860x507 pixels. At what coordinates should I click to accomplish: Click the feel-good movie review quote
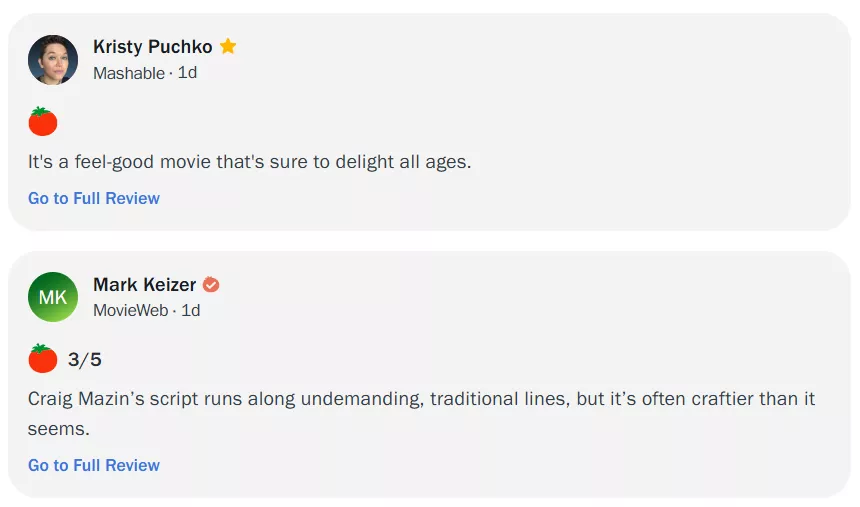tap(249, 161)
